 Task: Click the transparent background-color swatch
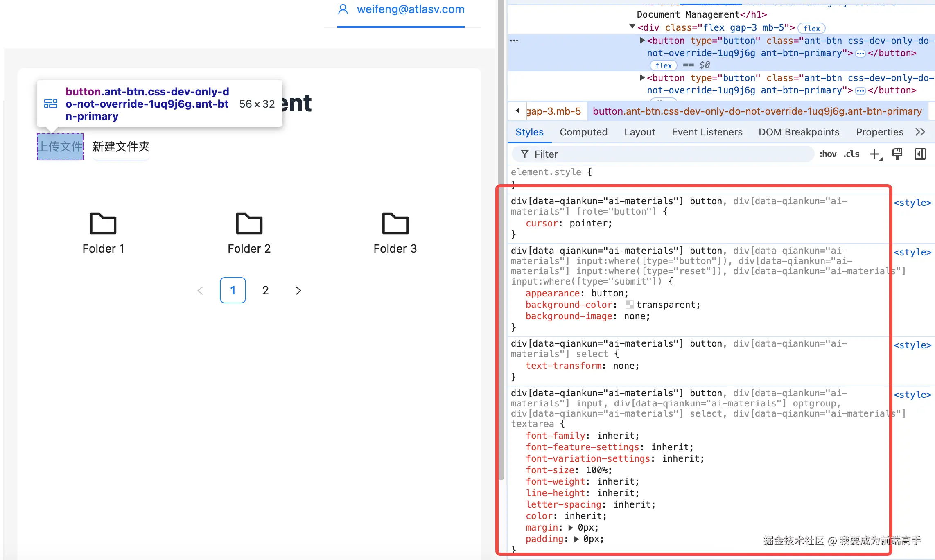point(629,305)
